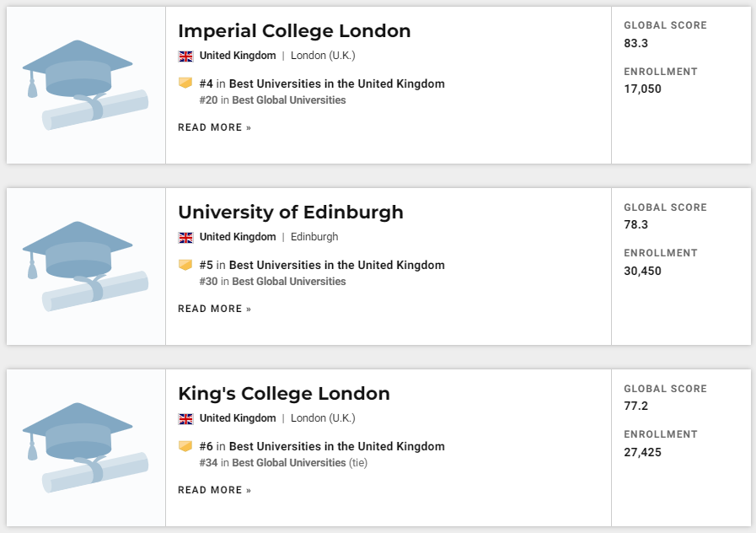756x533 pixels.
Task: Open the University of Edinburgh title link
Action: click(x=291, y=213)
